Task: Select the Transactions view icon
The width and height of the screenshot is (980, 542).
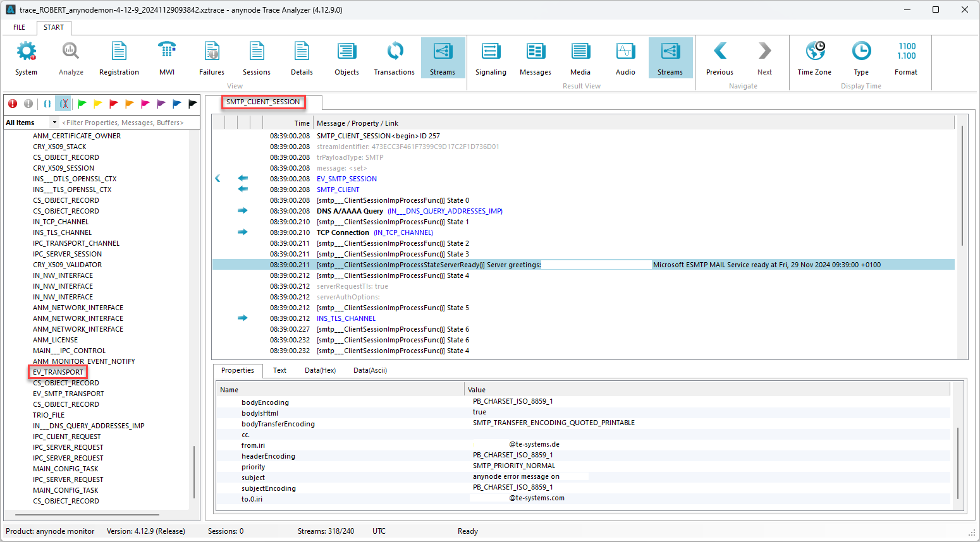Action: [x=394, y=57]
